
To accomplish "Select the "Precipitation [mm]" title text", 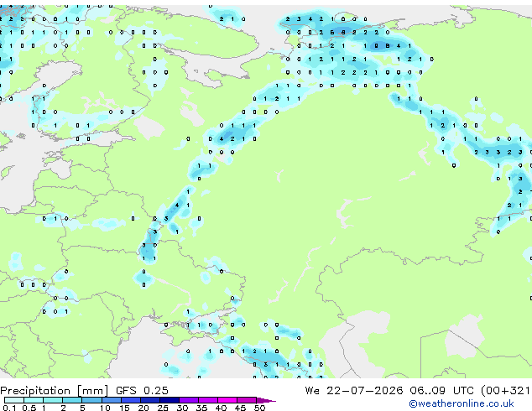I will (55, 391).
